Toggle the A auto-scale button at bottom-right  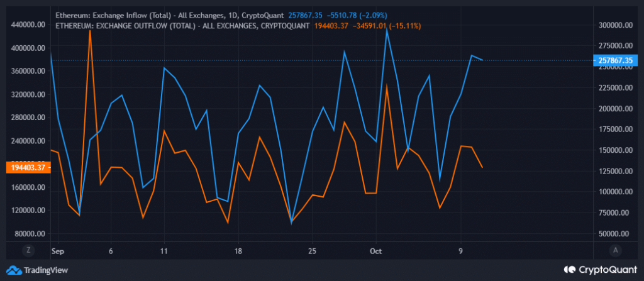[x=615, y=250]
